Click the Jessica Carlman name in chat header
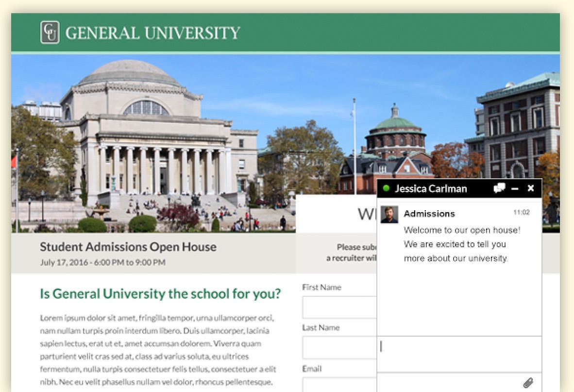This screenshot has height=392, width=574. click(x=431, y=188)
